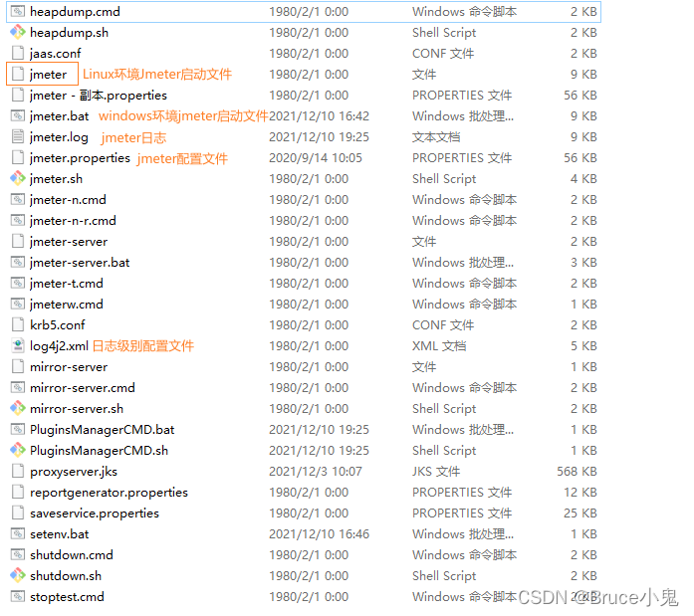This screenshot has width=694, height=616.
Task: Click the heapdump.cmd file icon
Action: [x=18, y=12]
